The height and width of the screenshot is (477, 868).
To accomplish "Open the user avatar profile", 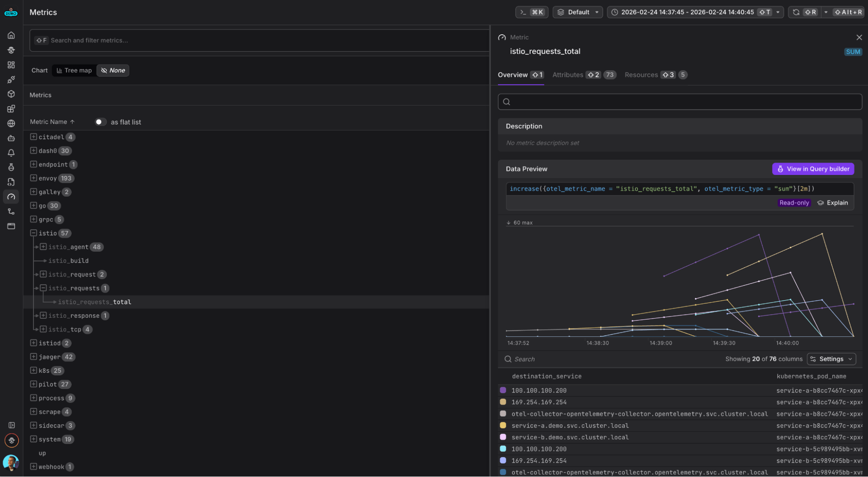I will point(11,463).
